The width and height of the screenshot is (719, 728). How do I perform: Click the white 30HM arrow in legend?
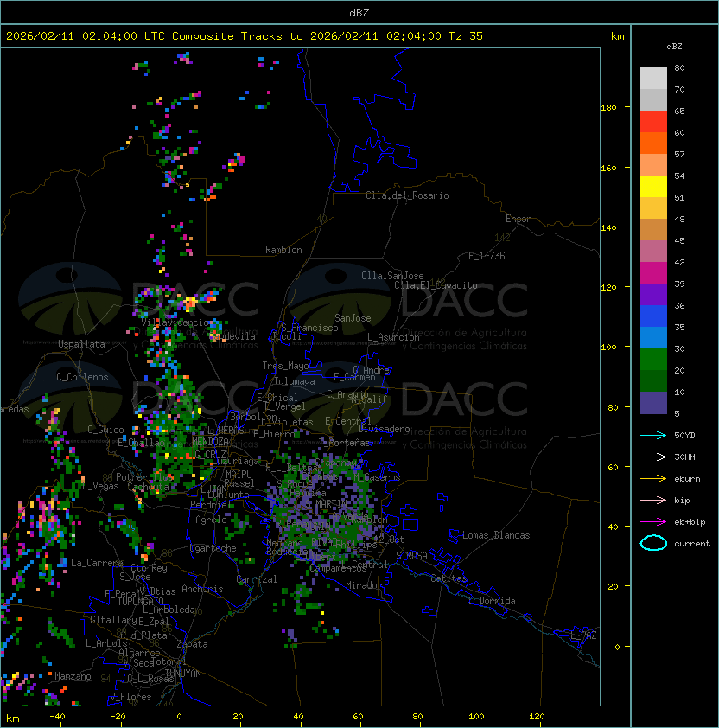(653, 457)
